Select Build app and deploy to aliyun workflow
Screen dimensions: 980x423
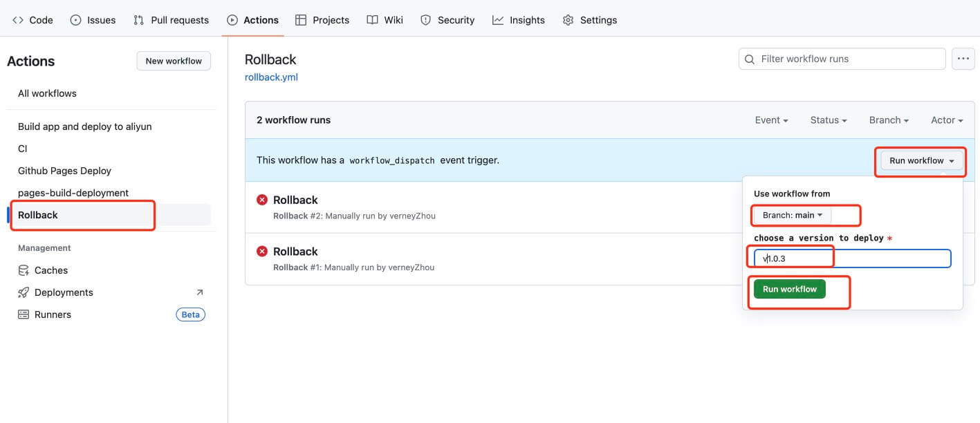pyautogui.click(x=84, y=126)
